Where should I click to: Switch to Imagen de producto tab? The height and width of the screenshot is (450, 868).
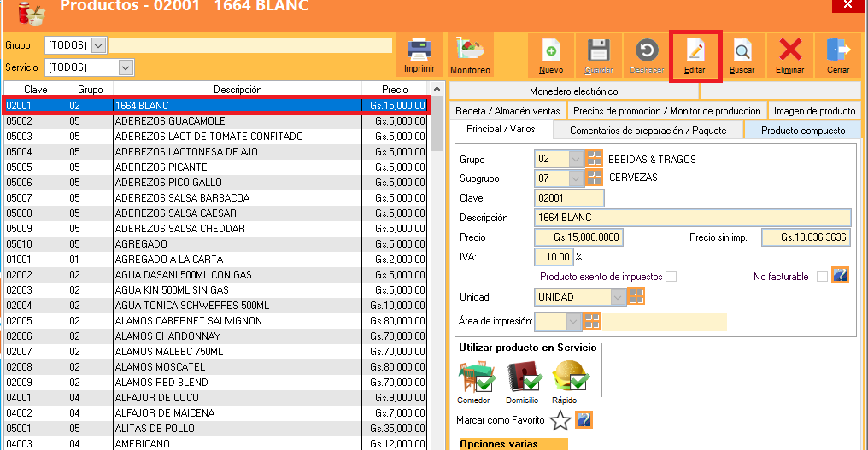[x=815, y=111]
